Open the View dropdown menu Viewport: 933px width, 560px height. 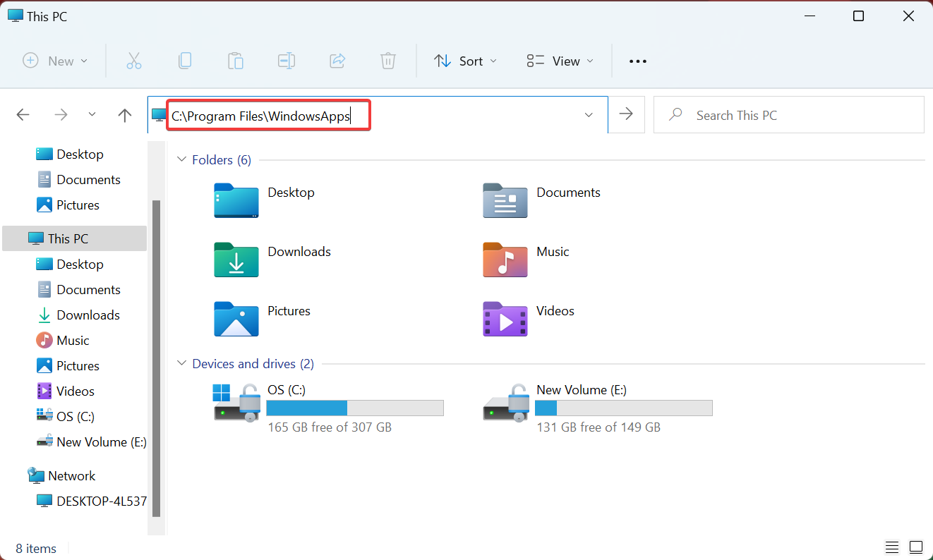tap(560, 61)
